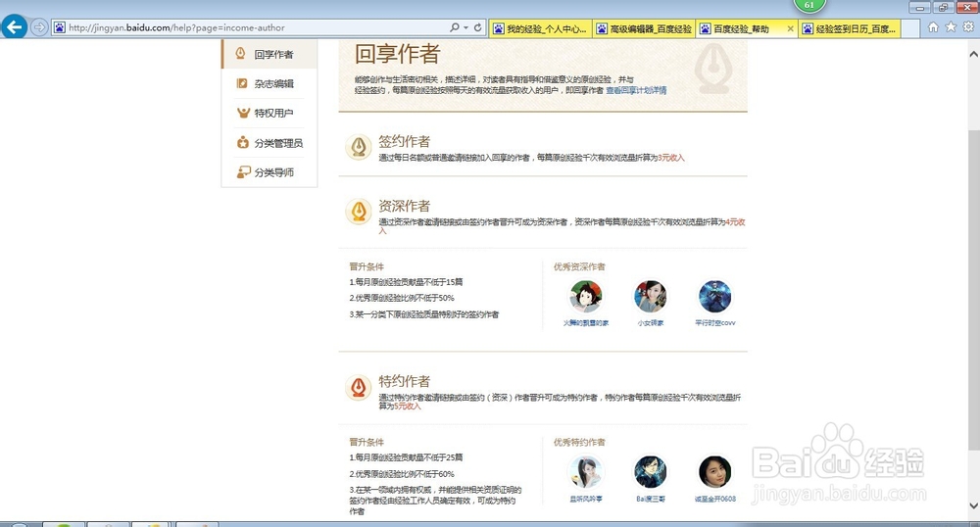Click the 优秀资深作者 section label
The width and height of the screenshot is (980, 527).
[x=579, y=266]
